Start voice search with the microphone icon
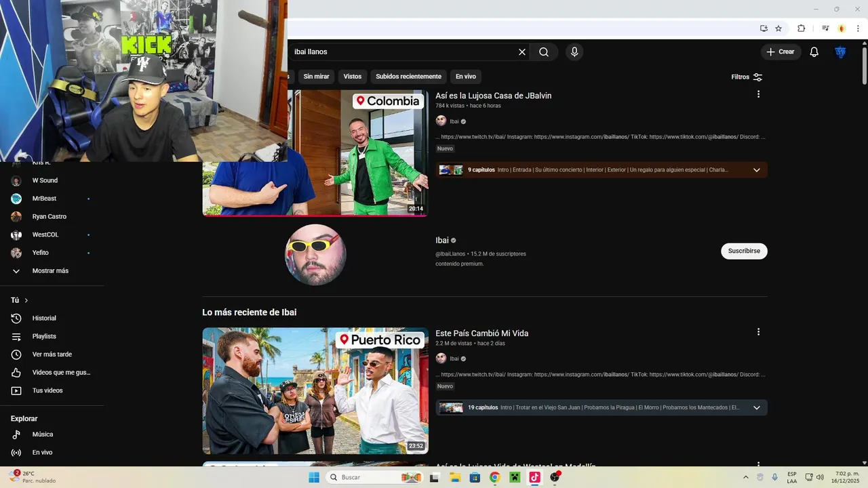Image resolution: width=868 pixels, height=488 pixels. [574, 52]
